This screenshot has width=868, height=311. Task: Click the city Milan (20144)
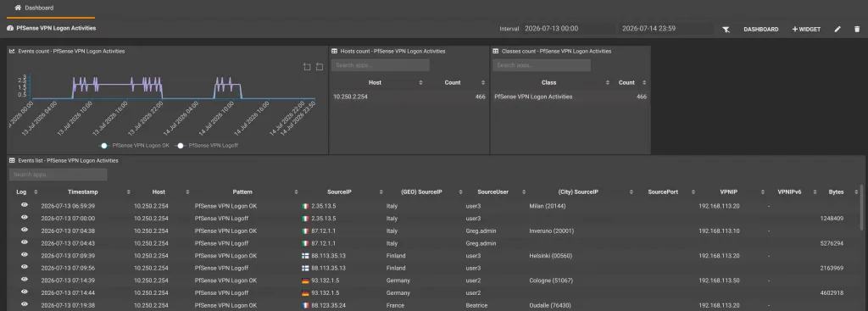(548, 206)
